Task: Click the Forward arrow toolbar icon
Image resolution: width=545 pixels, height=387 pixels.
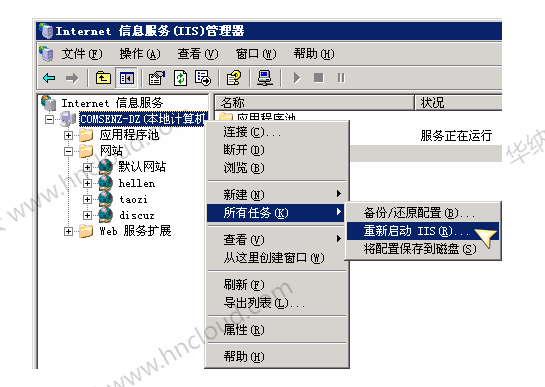Action: click(x=72, y=78)
